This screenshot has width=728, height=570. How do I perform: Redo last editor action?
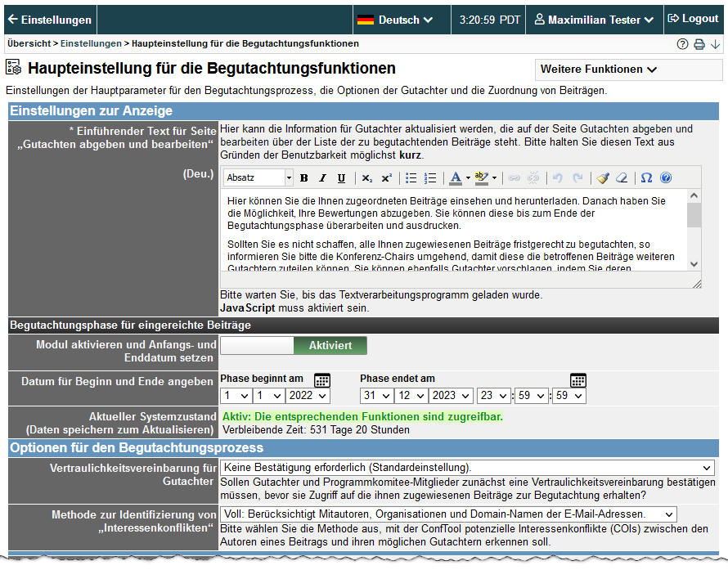pos(577,177)
